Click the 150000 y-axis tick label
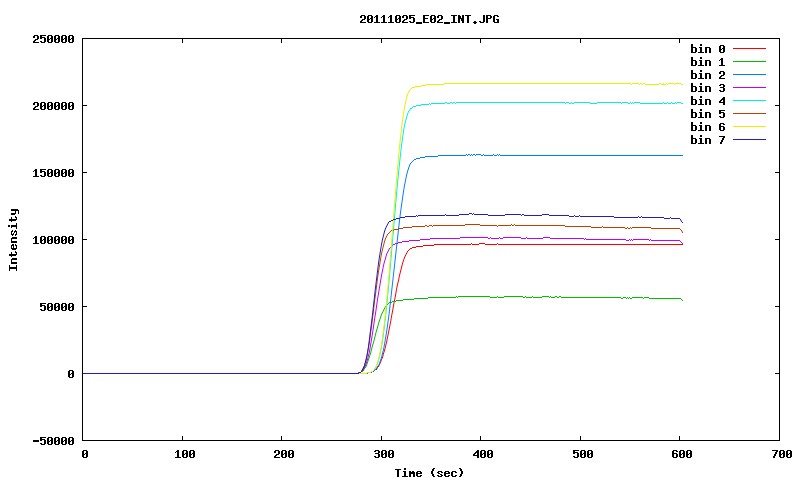The width and height of the screenshot is (800, 480). coord(53,173)
